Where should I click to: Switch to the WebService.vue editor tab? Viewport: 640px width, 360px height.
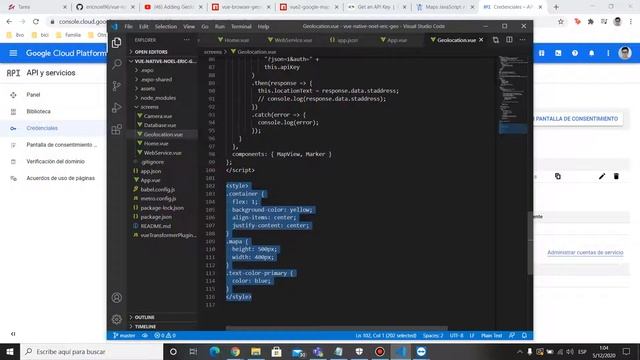click(x=291, y=40)
